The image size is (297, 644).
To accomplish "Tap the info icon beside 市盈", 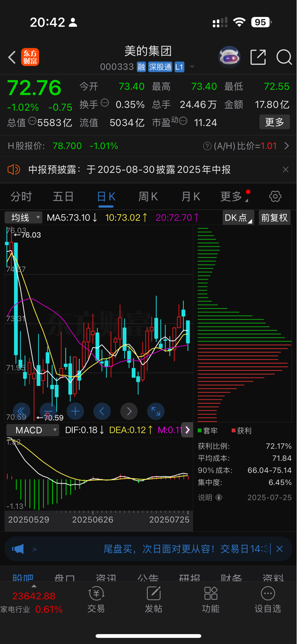I will (x=183, y=121).
